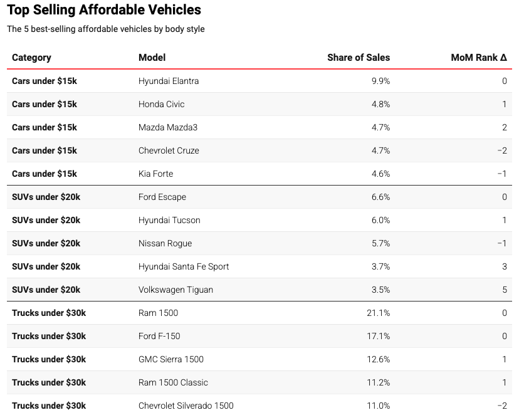Click the Category column header
Image resolution: width=519 pixels, height=420 pixels.
[x=31, y=58]
